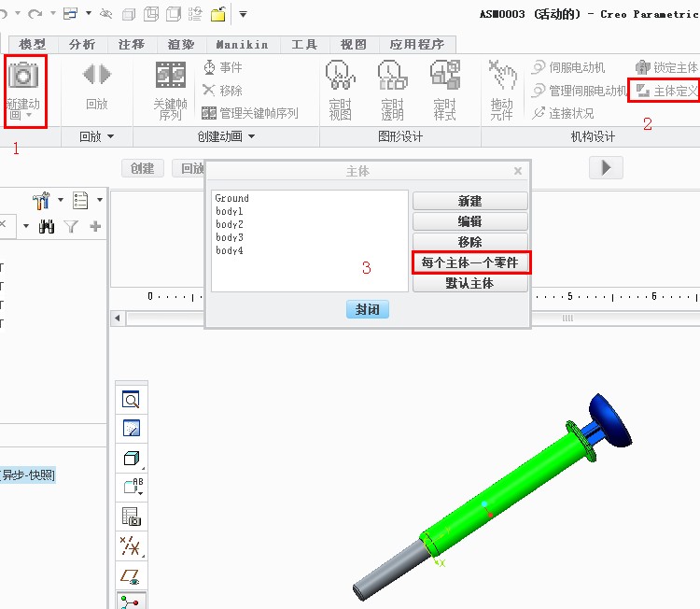700x609 pixels.
Task: Open the quick access toolbar customize dropdown
Action: (x=243, y=14)
